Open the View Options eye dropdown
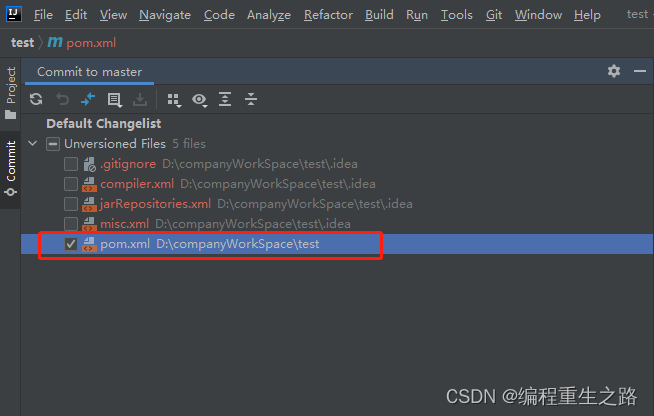The image size is (654, 416). coord(200,100)
